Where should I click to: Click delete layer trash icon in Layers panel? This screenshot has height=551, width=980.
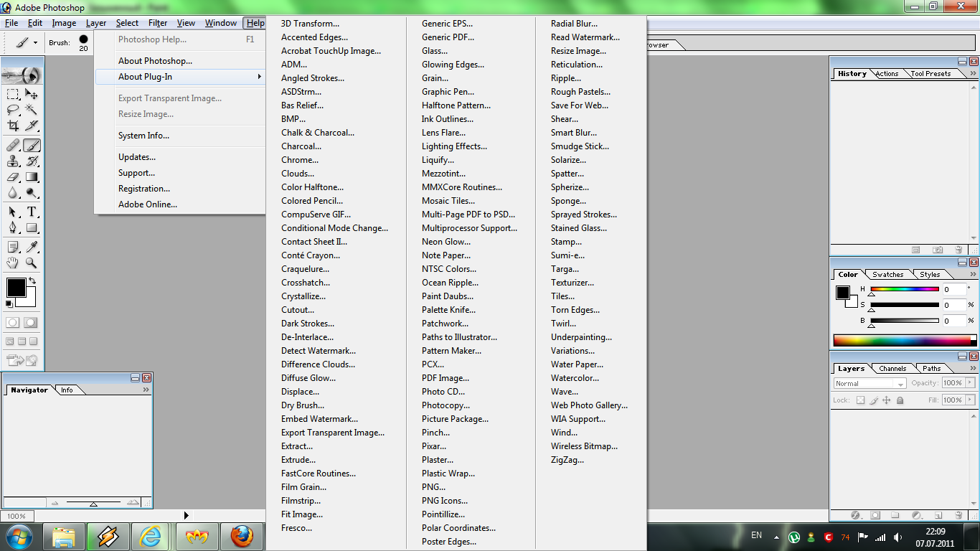coord(958,515)
